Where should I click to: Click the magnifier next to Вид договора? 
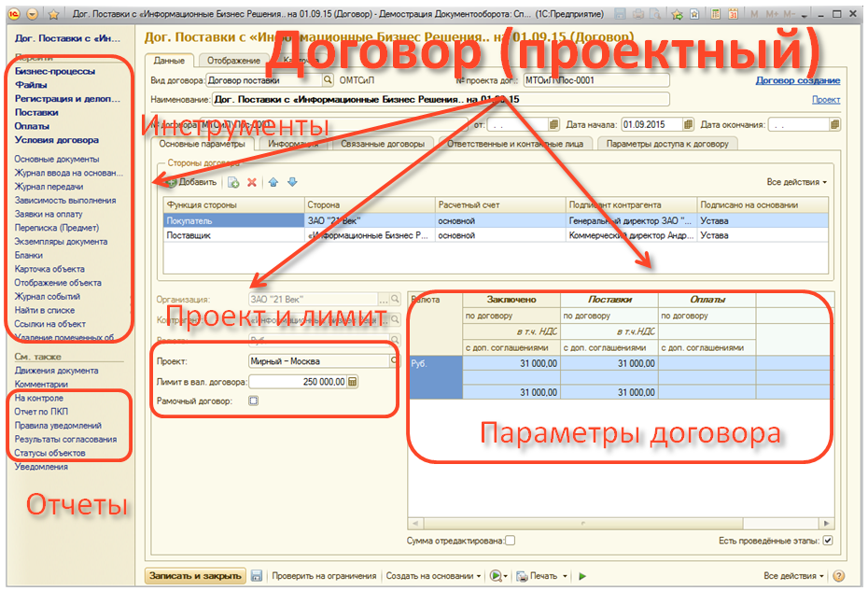328,80
